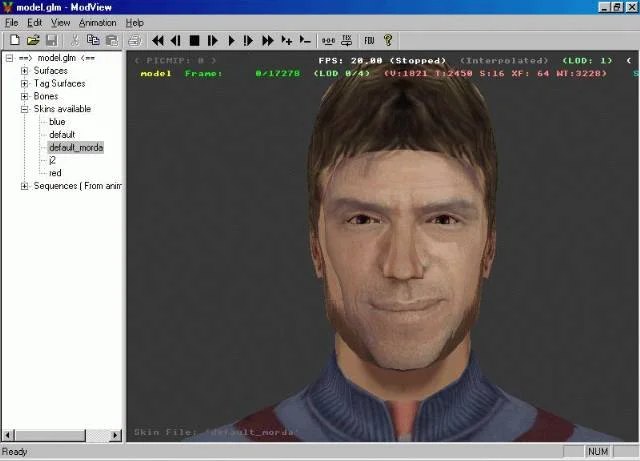Collapse the Skins available node
Image resolution: width=640 pixels, height=461 pixels.
coord(24,109)
